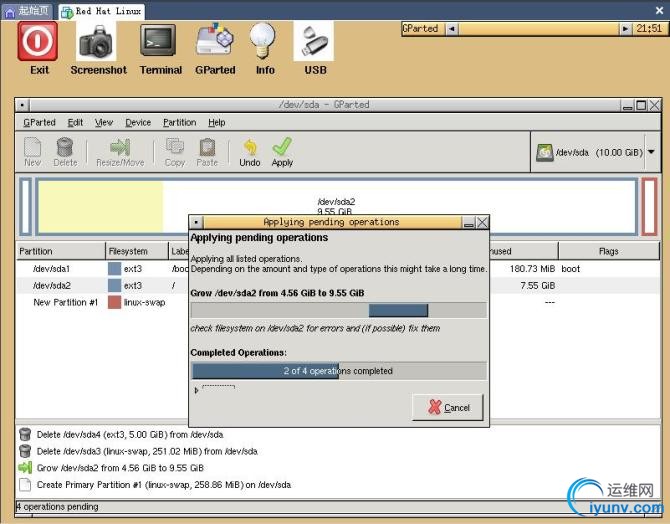Open the Device menu
The width and height of the screenshot is (670, 524).
(138, 123)
